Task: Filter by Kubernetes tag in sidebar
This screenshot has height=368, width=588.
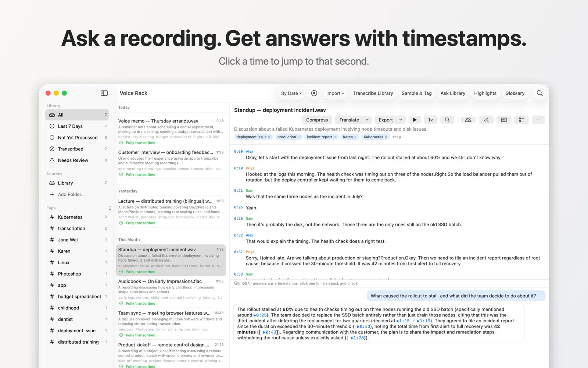Action: coord(77,217)
